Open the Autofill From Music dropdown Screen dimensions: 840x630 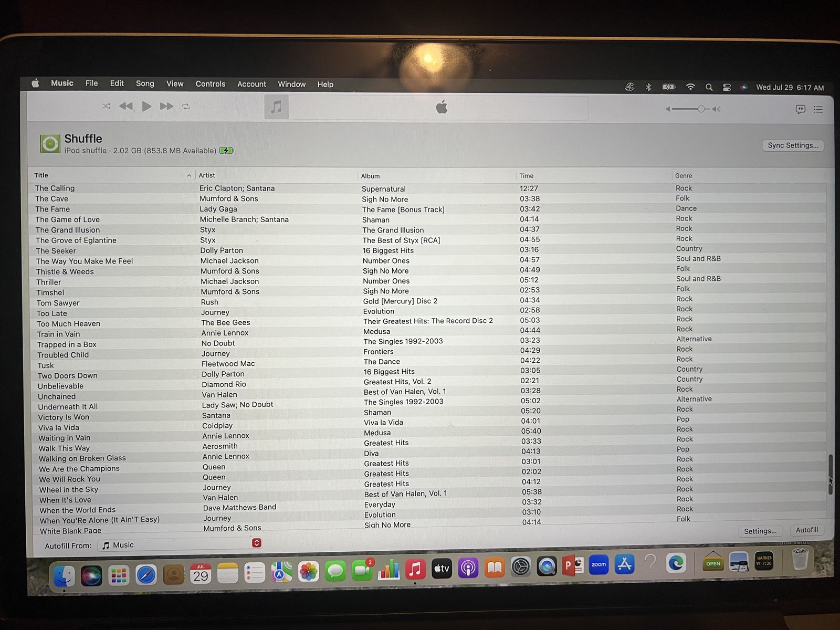[180, 544]
